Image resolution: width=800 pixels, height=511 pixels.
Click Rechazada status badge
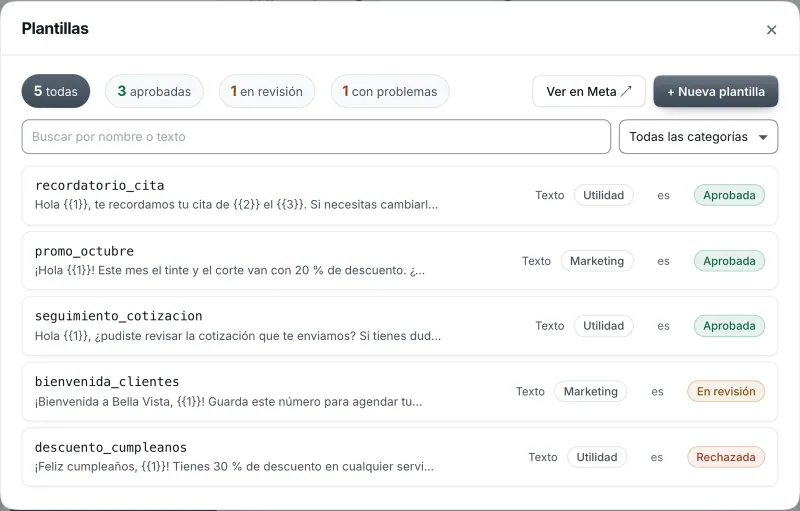[x=726, y=457]
